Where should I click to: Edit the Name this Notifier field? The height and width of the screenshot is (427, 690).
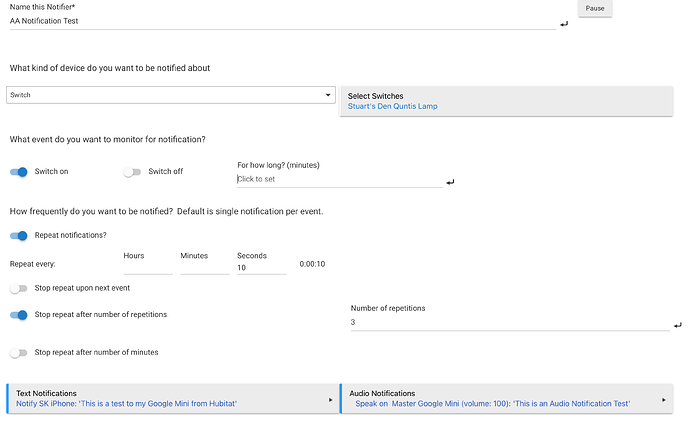coord(283,21)
